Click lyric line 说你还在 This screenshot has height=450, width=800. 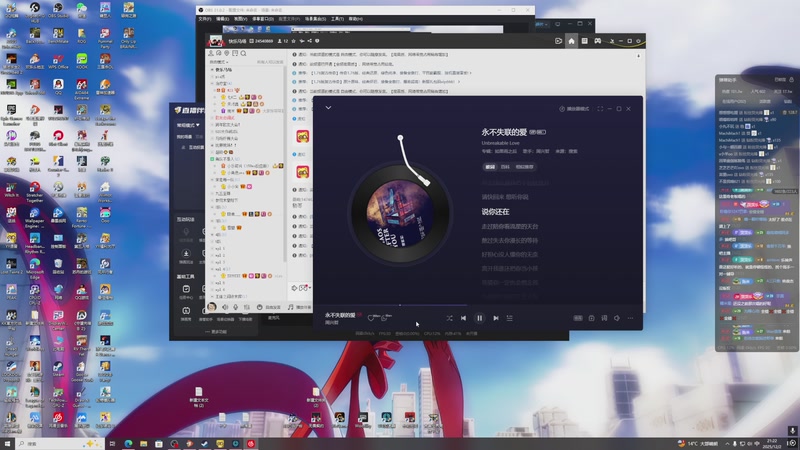495,211
